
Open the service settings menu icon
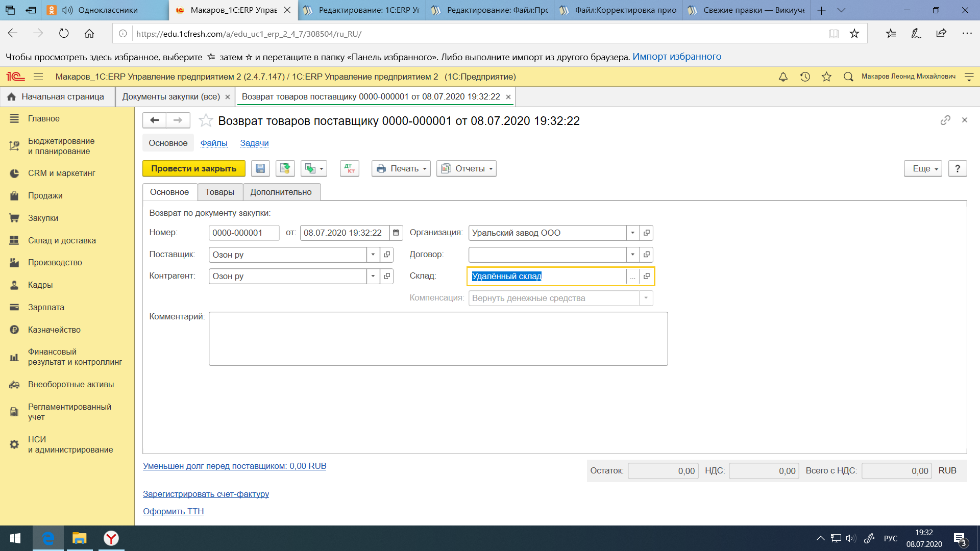(x=969, y=77)
